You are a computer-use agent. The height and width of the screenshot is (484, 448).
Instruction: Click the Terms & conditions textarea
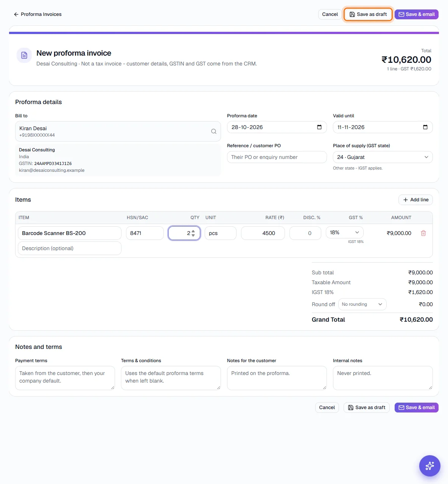click(171, 378)
